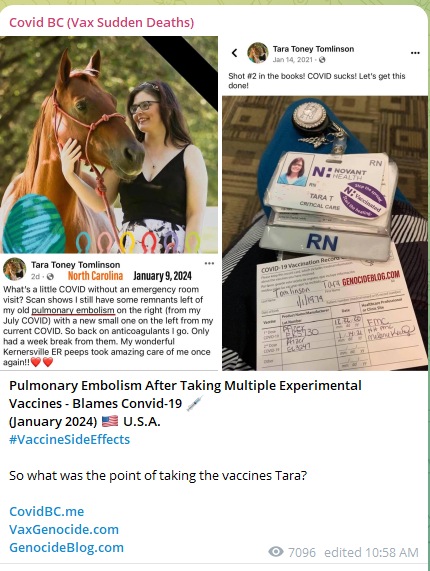Open the CovidBC.me link
This screenshot has height=571, width=430.
coord(47,511)
